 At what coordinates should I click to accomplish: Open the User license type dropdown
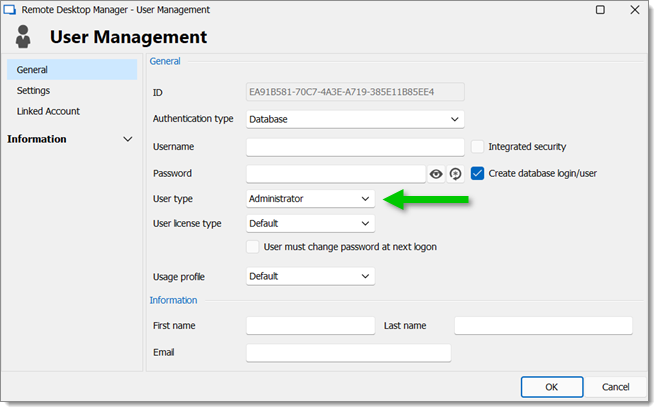310,224
